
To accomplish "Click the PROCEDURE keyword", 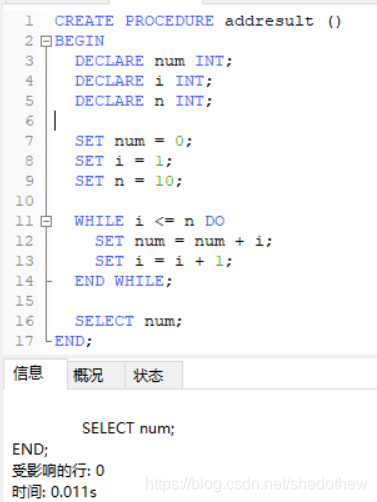I will (169, 21).
